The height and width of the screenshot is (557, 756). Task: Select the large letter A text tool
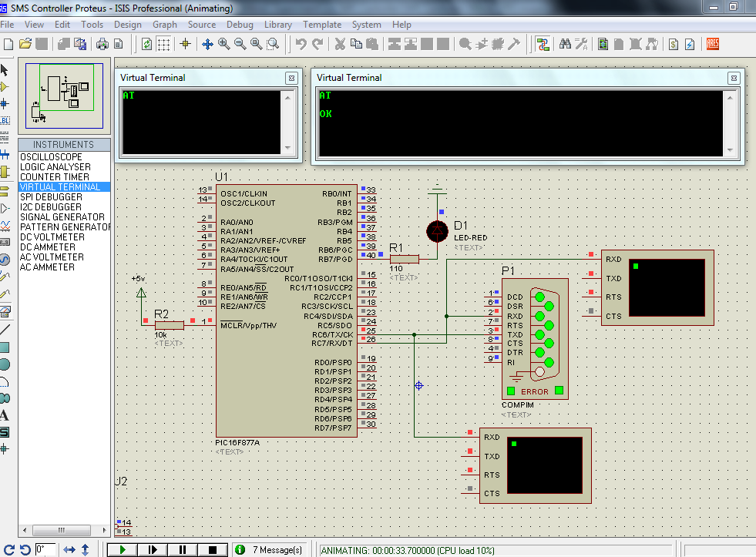5,415
